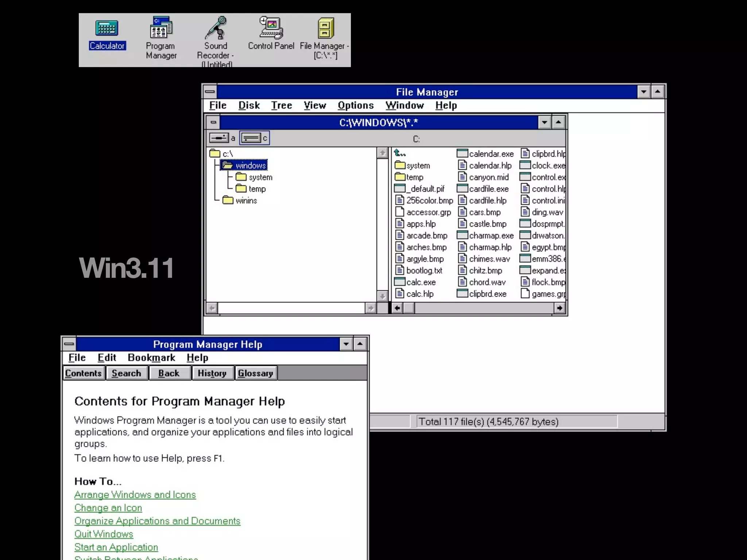Open View menu in File Manager
The width and height of the screenshot is (747, 560).
(x=315, y=105)
